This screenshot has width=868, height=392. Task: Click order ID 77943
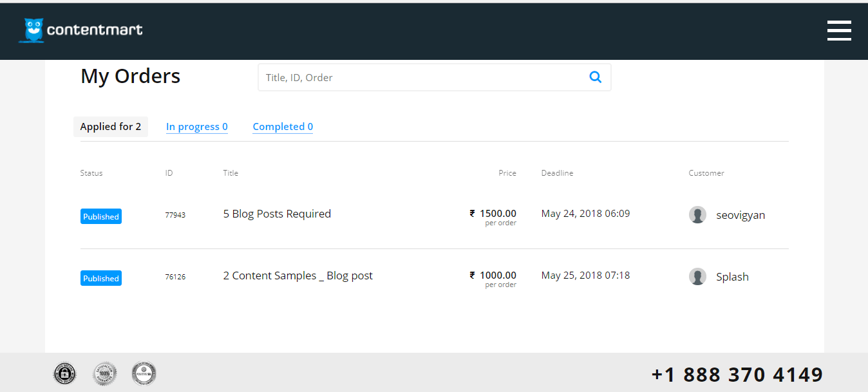(175, 215)
